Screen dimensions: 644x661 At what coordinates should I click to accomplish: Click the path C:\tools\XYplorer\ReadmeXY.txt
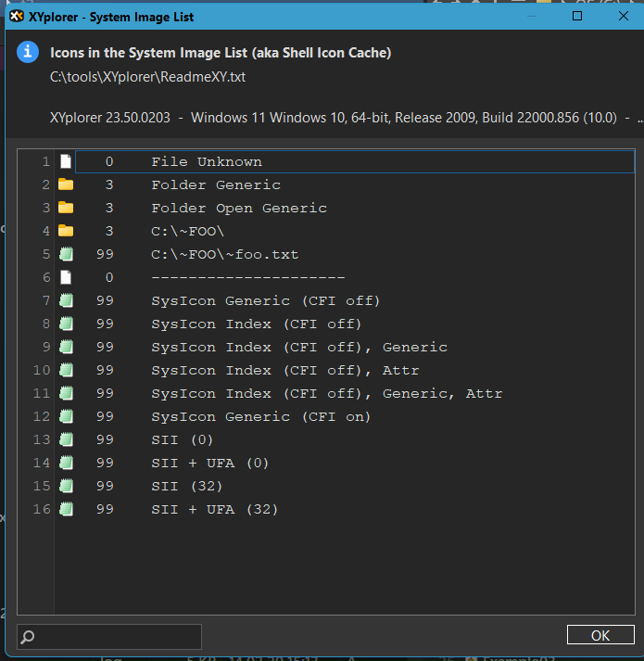point(147,77)
